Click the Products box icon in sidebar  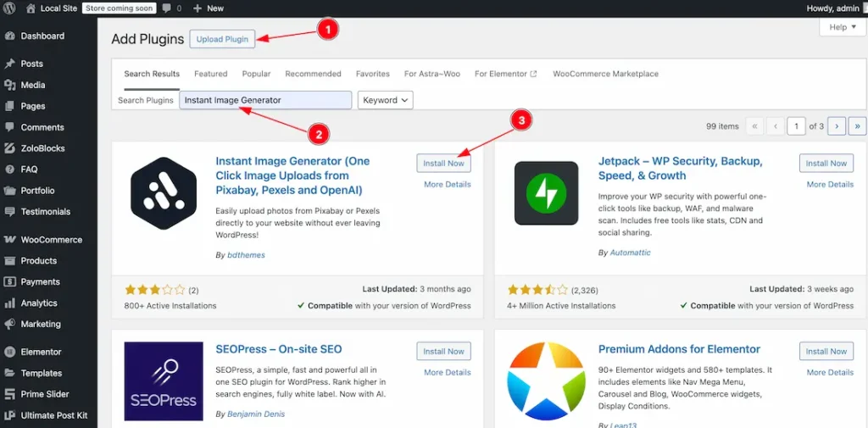pos(9,261)
